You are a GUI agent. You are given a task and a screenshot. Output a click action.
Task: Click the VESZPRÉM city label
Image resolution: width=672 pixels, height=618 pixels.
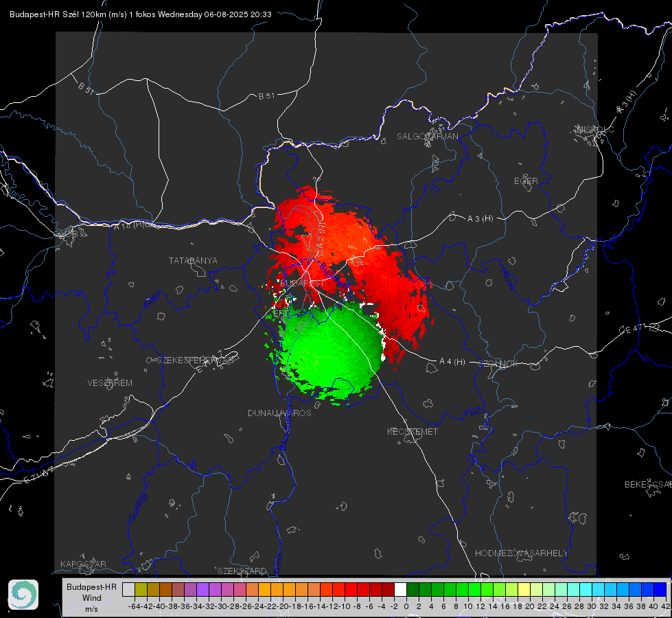click(110, 383)
